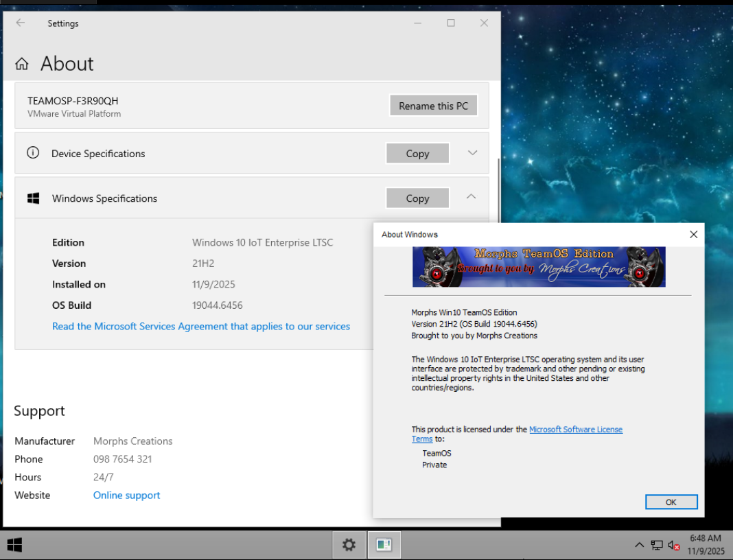
Task: Collapse the Windows Specifications section
Action: pyautogui.click(x=471, y=198)
